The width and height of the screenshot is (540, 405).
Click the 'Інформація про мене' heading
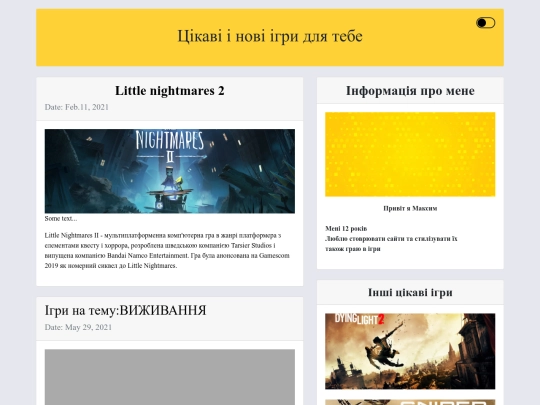410,91
